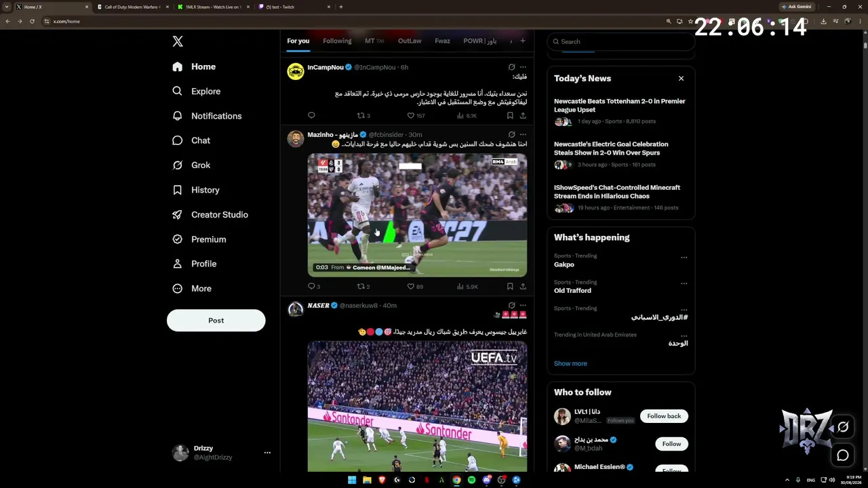Open more options on InCampNou post
This screenshot has width=868, height=488.
[523, 67]
